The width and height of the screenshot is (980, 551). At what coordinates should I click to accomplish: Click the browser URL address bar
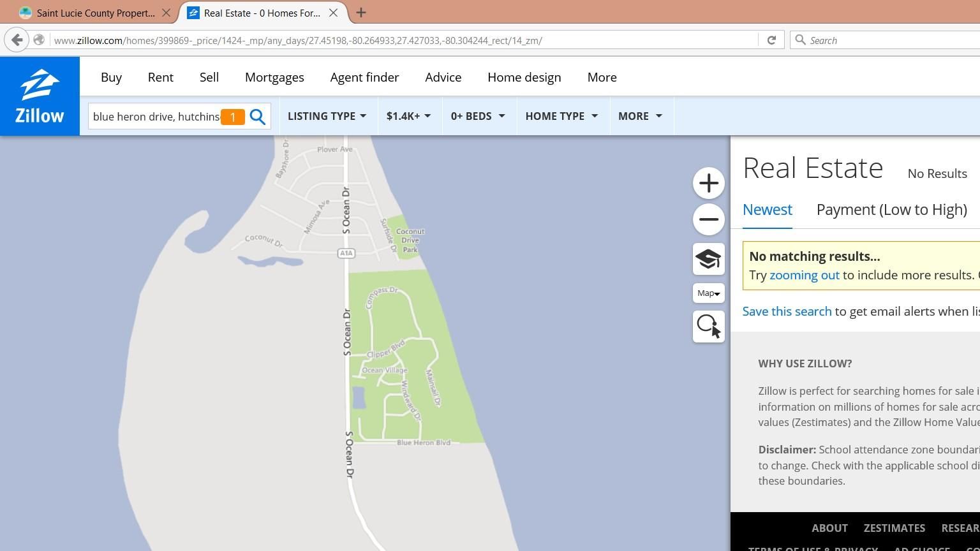click(x=402, y=40)
